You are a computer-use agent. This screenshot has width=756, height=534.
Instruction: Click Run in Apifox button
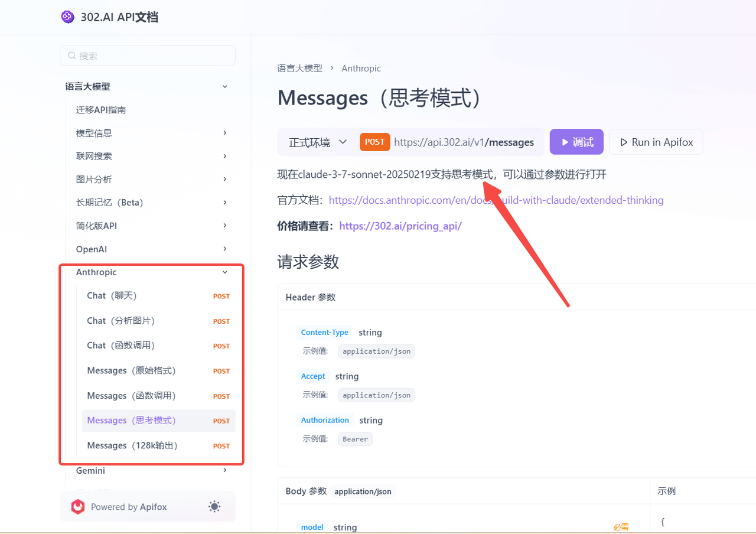click(x=656, y=142)
